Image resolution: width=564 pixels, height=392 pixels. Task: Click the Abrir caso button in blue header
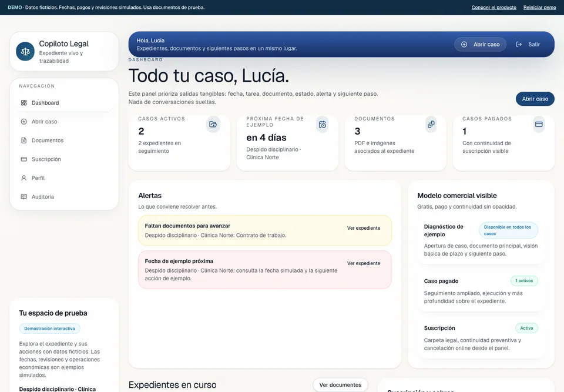pyautogui.click(x=480, y=44)
